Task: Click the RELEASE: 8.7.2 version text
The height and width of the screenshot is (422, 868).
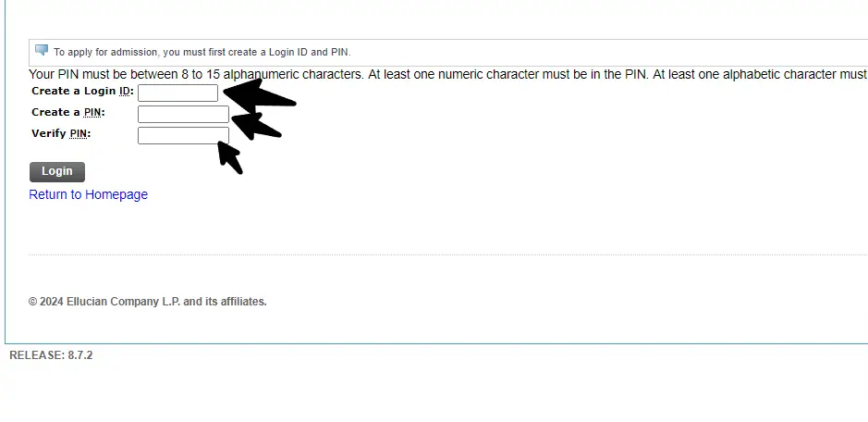Action: (51, 355)
